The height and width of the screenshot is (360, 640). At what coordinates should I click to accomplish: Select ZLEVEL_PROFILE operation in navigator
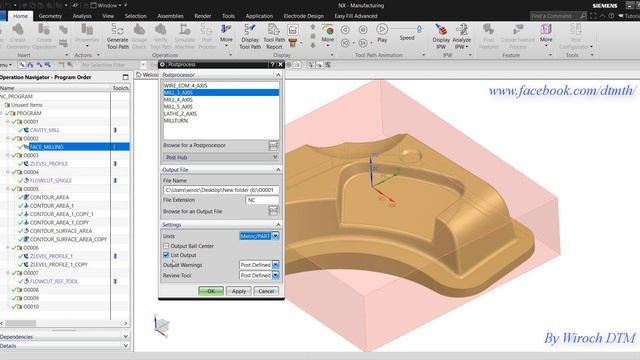pyautogui.click(x=49, y=163)
